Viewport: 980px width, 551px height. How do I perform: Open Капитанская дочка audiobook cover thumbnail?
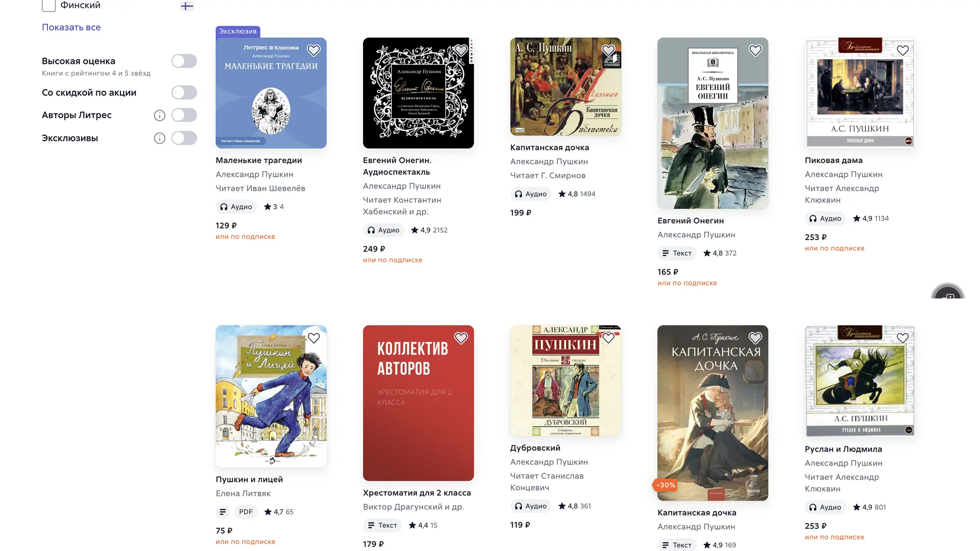pyautogui.click(x=565, y=87)
